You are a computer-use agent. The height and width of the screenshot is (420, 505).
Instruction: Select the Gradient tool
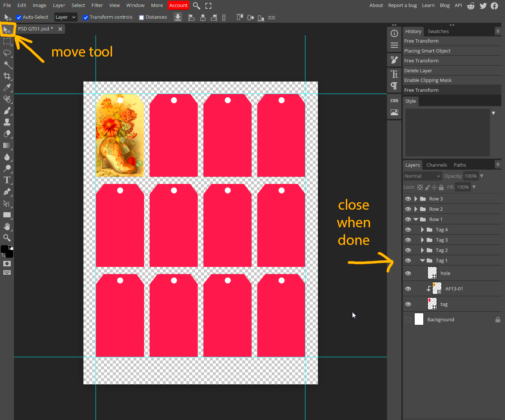7,145
